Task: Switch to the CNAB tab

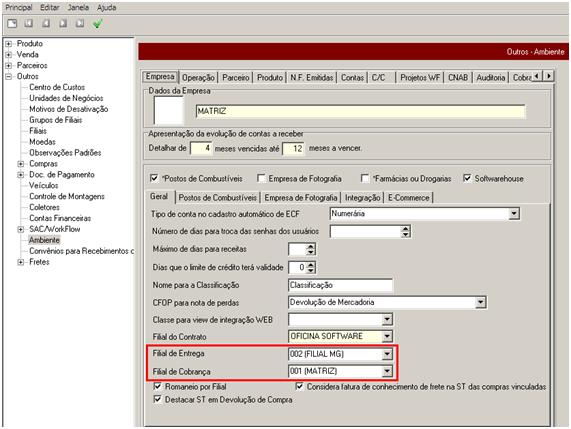Action: pos(458,78)
